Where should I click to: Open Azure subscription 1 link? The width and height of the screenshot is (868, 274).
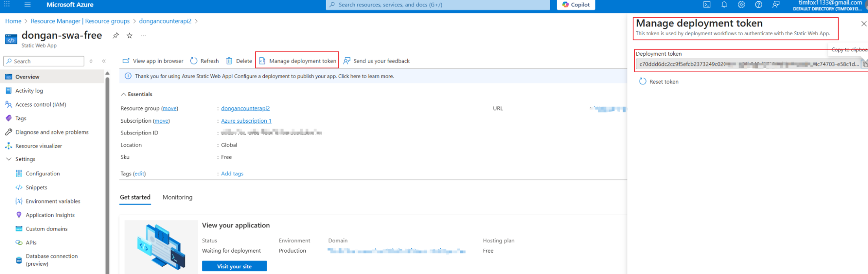coord(246,121)
